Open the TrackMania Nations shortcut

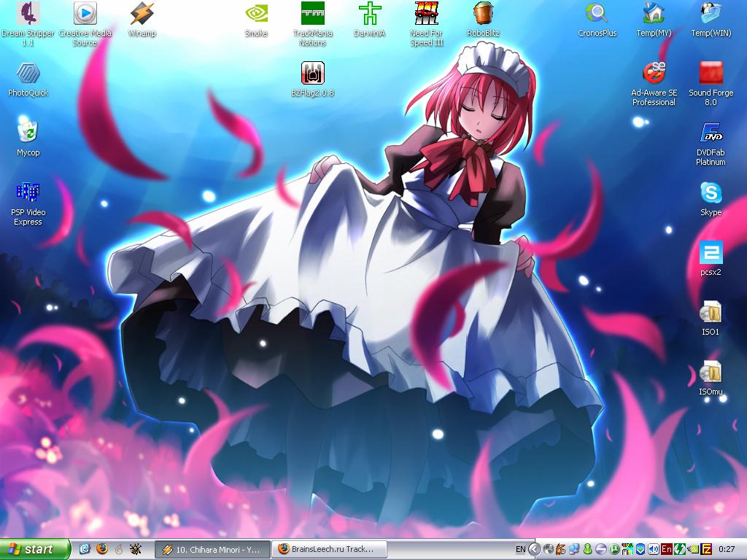coord(312,23)
